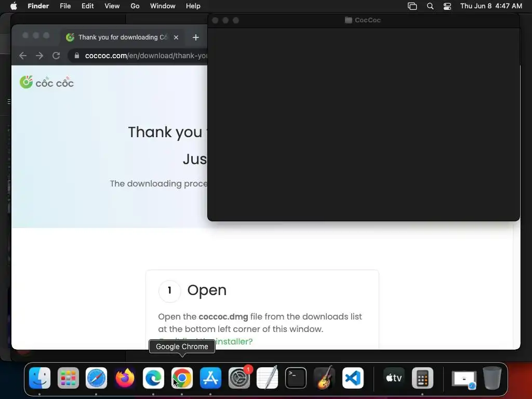Screen dimensions: 532x399
Task: Open Visual Studio Code from the dock
Action: pyautogui.click(x=353, y=378)
